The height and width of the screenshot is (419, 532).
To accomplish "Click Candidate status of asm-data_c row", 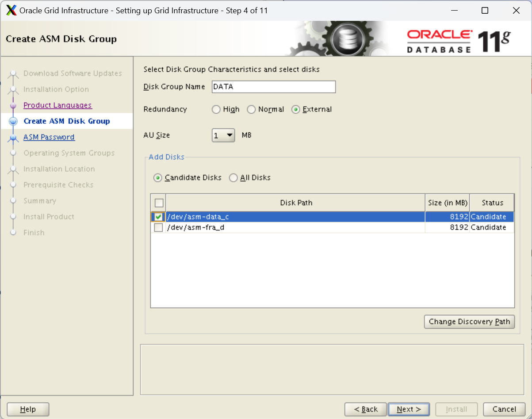I will point(492,217).
